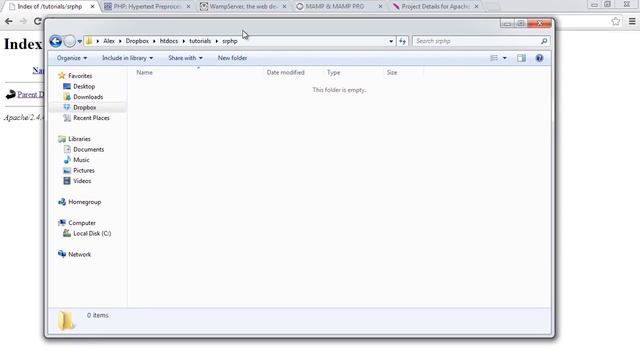Click browser forward arrow button
This screenshot has height=360, width=640.
(x=23, y=21)
